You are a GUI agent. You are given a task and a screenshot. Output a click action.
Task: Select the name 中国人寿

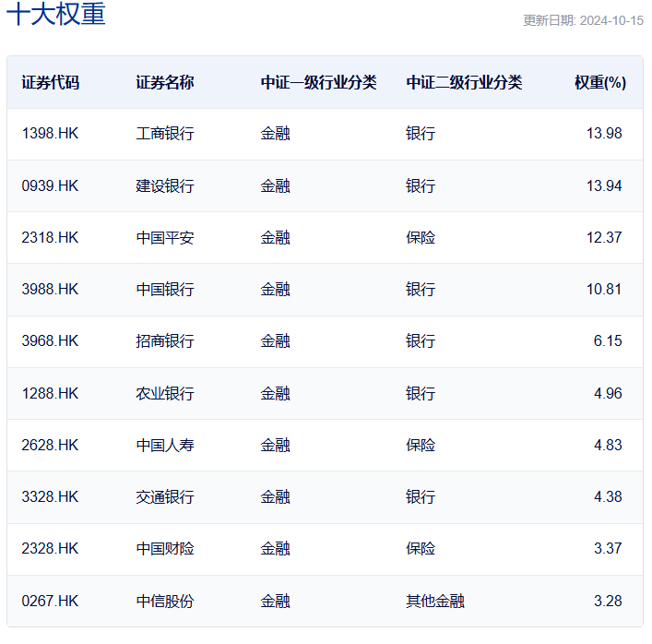click(165, 445)
